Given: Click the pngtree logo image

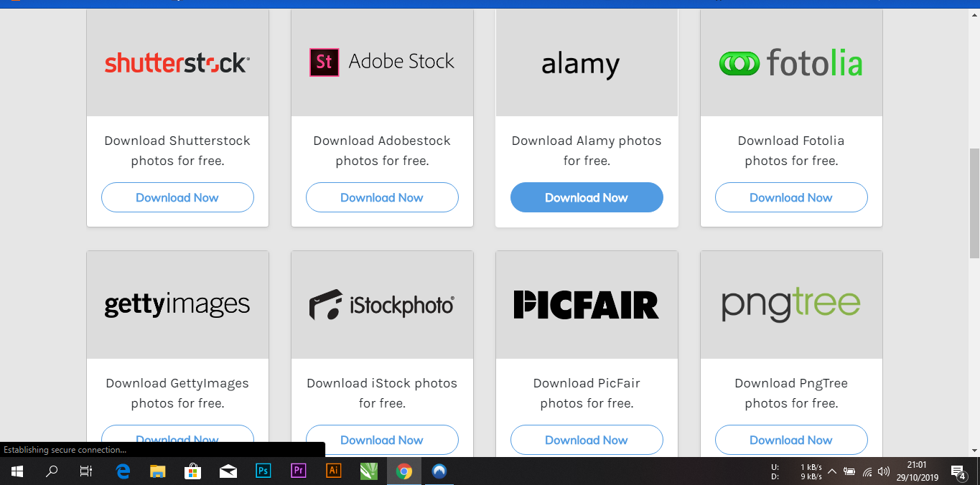Looking at the screenshot, I should 791,305.
